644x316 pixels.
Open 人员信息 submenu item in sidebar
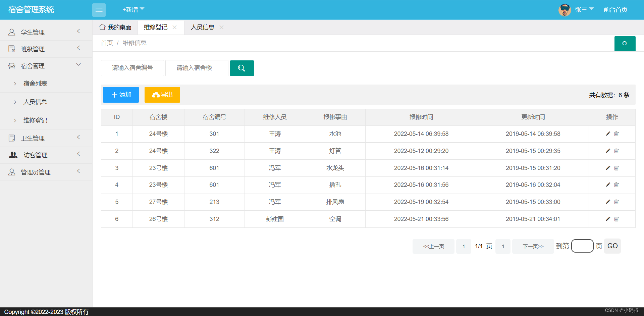tap(35, 102)
